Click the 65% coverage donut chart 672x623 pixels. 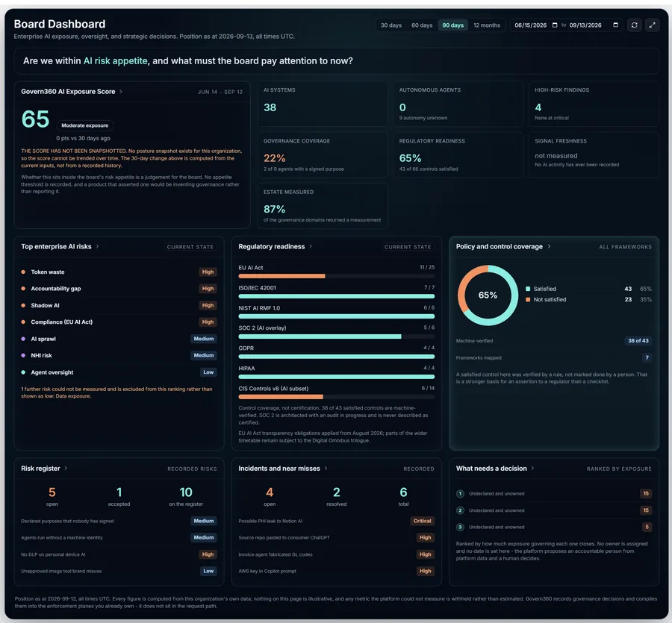tap(488, 295)
